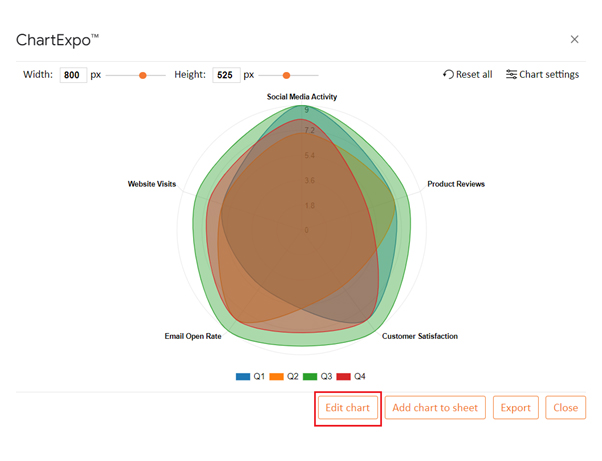Toggle Q4 red legend swatch
This screenshot has width=602, height=461.
point(344,377)
